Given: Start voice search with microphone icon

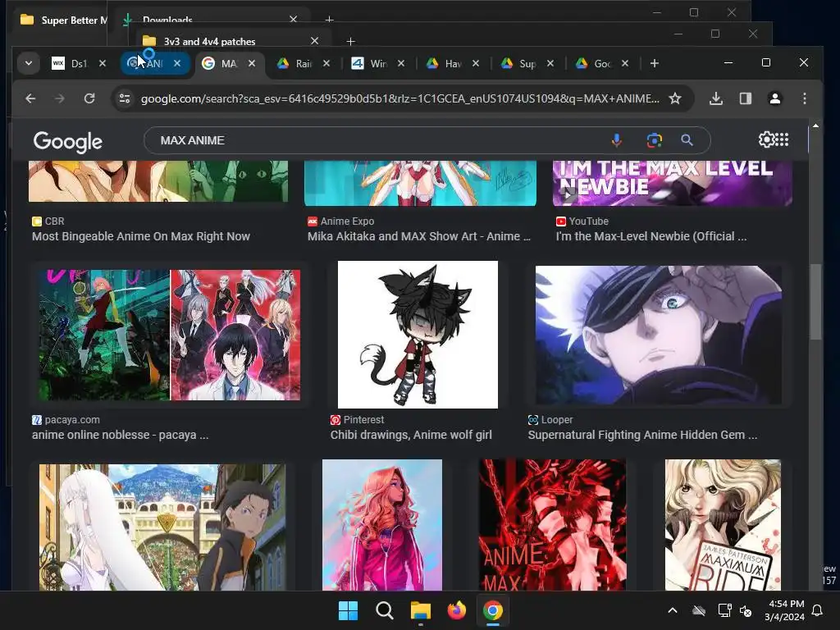Looking at the screenshot, I should 617,140.
